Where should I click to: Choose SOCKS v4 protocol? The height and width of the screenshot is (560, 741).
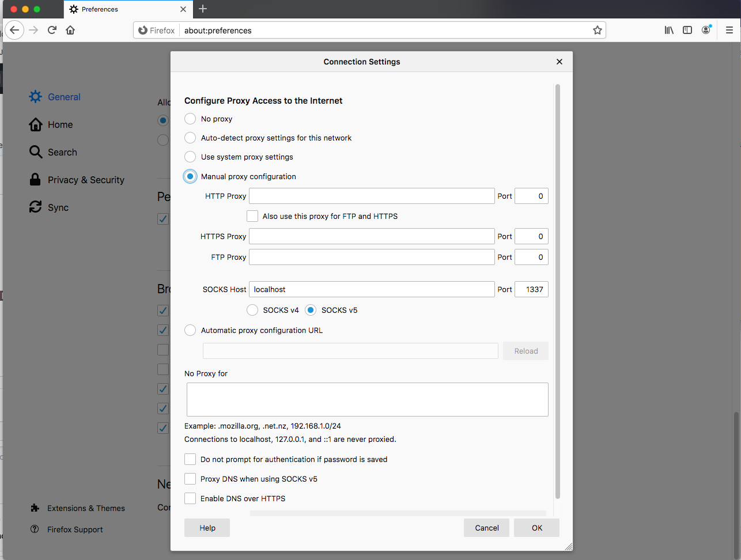coord(252,310)
